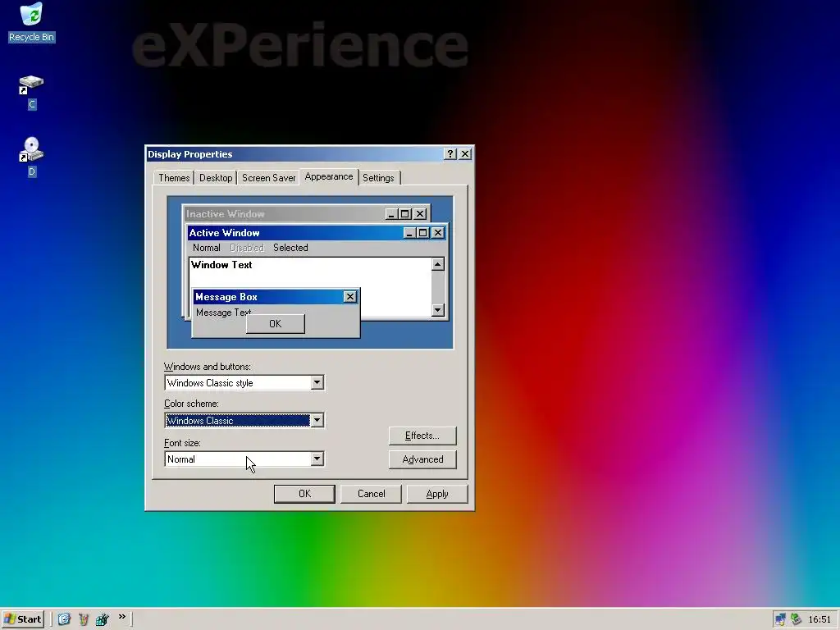Click the Message Text preview label

(223, 313)
